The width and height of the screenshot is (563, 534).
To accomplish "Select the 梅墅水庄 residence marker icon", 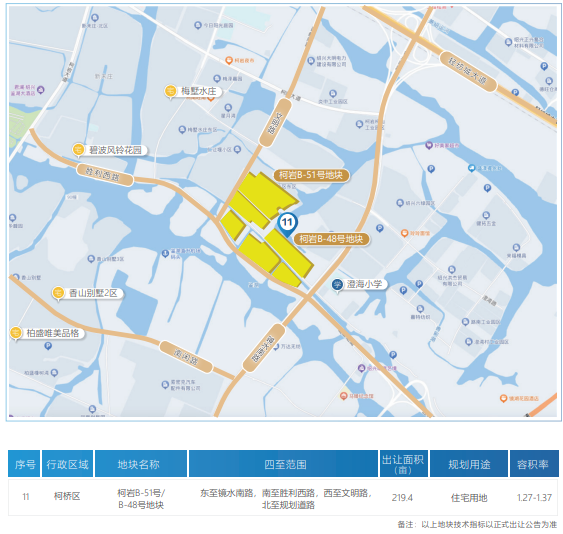I will coord(170,91).
